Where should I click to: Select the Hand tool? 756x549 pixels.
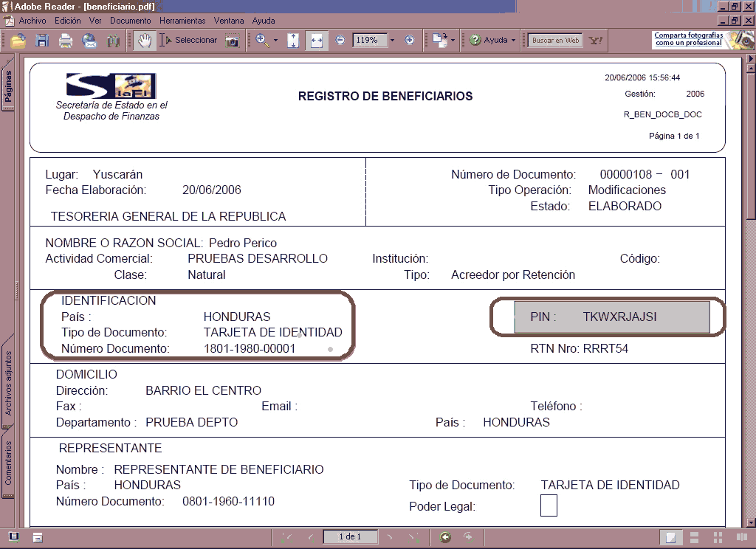click(x=144, y=41)
